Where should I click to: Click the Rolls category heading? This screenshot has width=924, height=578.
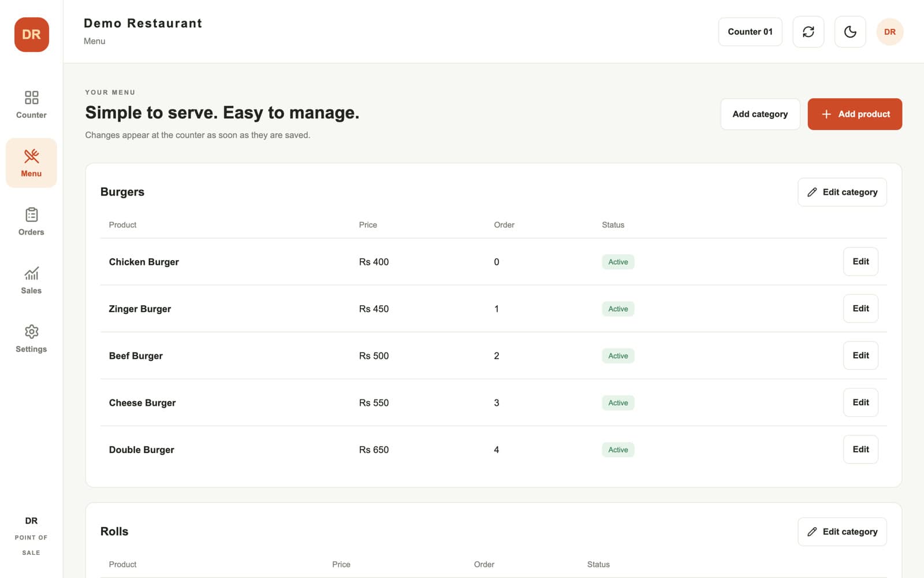click(x=114, y=531)
